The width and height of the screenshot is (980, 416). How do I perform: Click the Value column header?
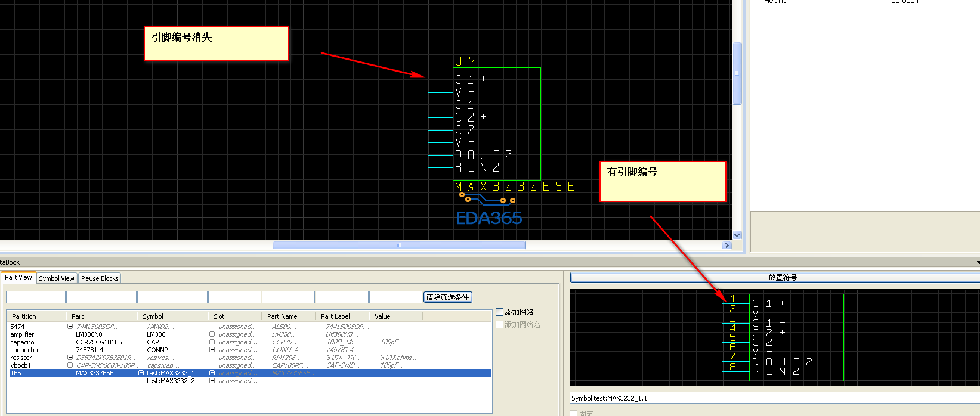coord(396,316)
